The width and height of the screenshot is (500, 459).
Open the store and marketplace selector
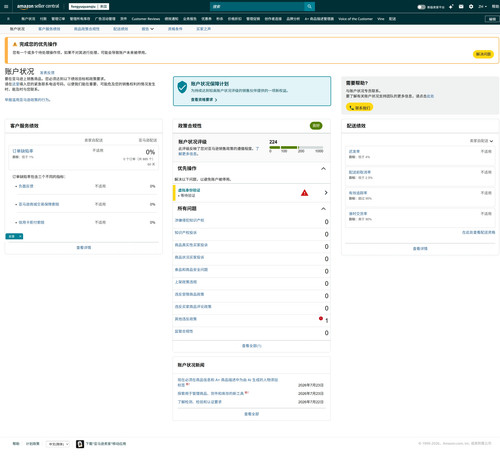click(89, 6)
